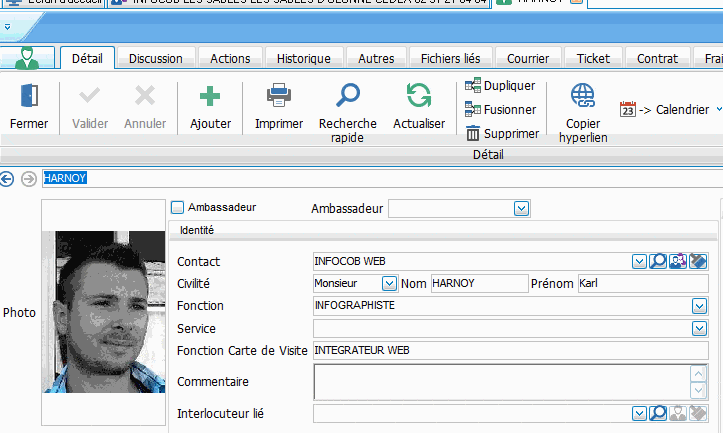Click the green Ajouter plus icon
723x433 pixels.
point(210,97)
